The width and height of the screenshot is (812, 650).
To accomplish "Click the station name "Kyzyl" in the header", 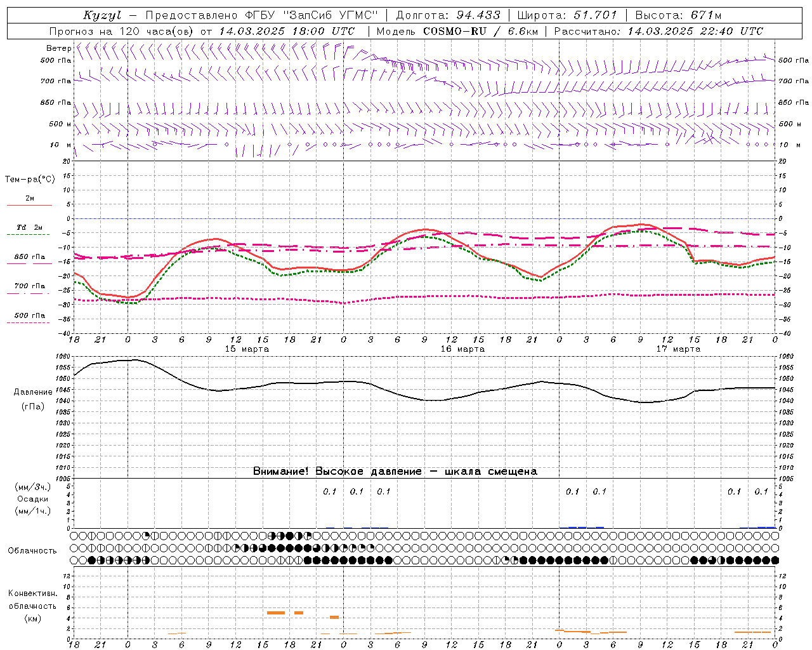I will click(x=102, y=15).
